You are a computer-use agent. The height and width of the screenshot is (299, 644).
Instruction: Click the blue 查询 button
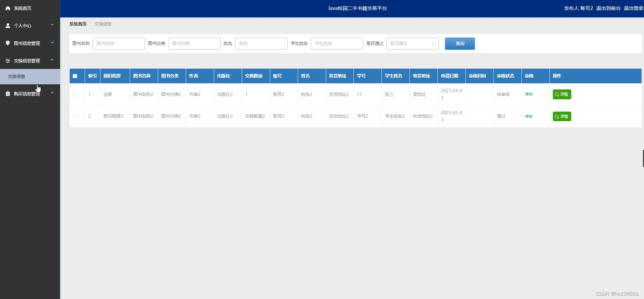click(x=460, y=44)
